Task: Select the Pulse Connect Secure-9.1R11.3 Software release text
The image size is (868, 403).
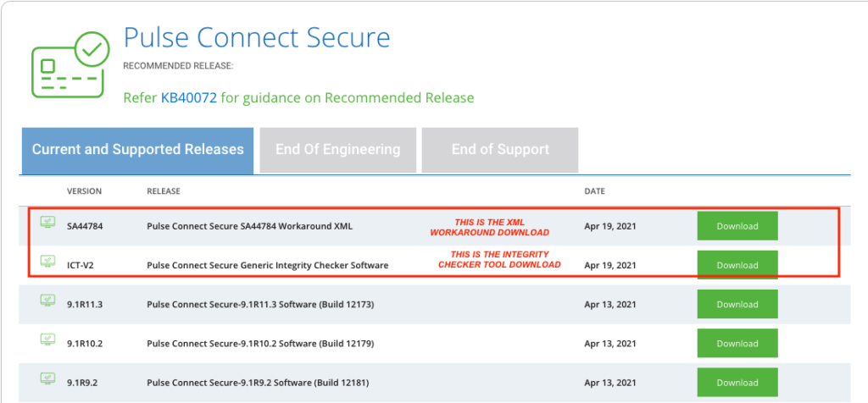Action: click(x=261, y=304)
